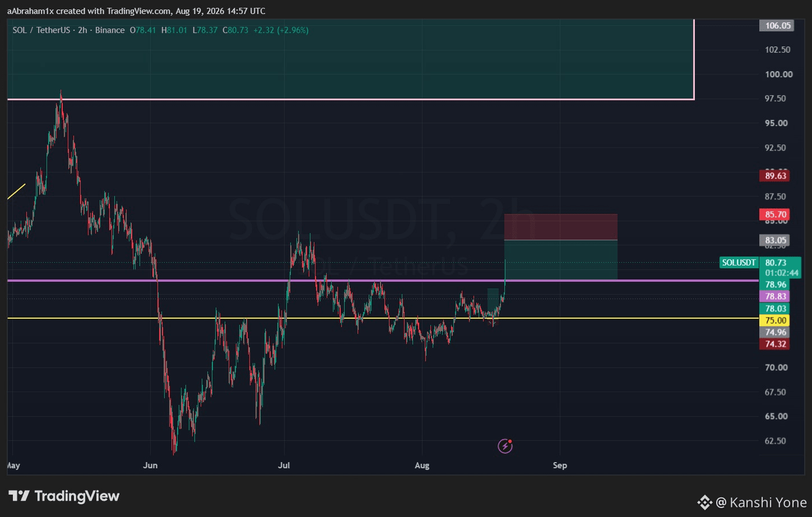
Task: Click the 106.05 price axis label
Action: 778,25
